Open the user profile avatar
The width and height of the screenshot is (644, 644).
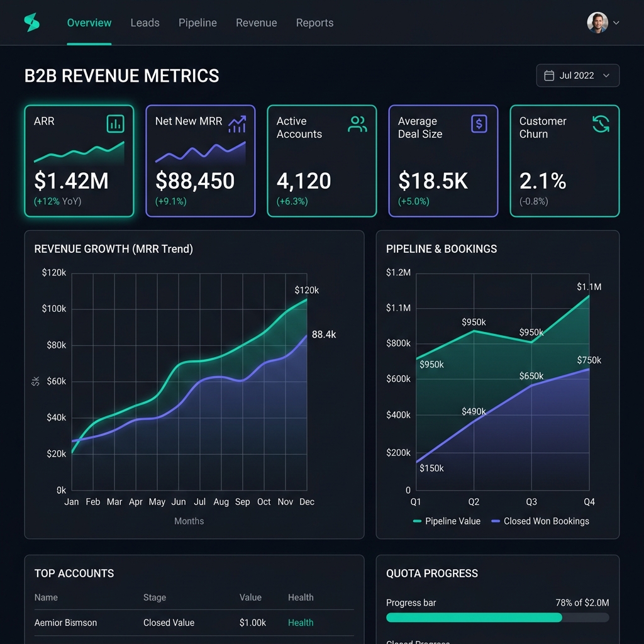597,23
